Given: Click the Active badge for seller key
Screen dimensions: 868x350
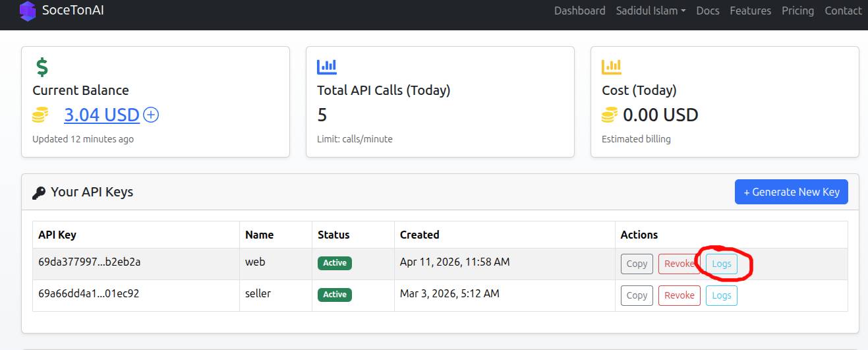Looking at the screenshot, I should [x=335, y=295].
